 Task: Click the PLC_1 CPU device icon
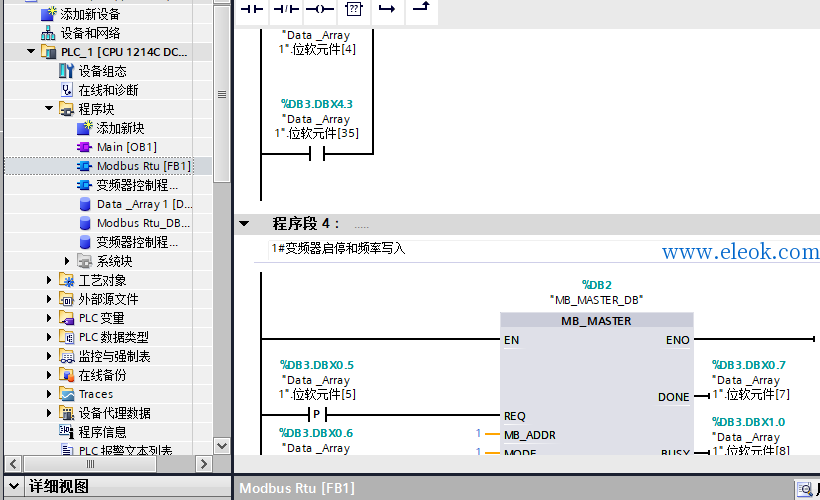tap(49, 52)
